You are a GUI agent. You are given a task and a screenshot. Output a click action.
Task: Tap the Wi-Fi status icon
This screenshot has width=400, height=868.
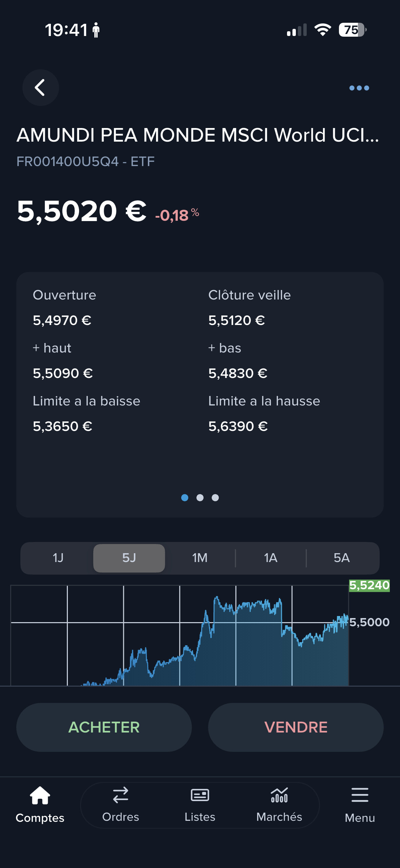(x=323, y=30)
